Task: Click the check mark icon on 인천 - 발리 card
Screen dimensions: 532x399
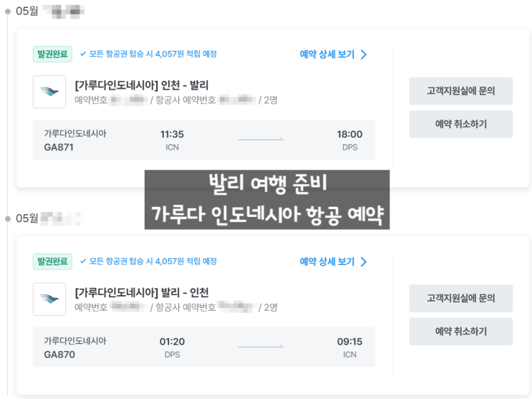Action: pos(83,54)
